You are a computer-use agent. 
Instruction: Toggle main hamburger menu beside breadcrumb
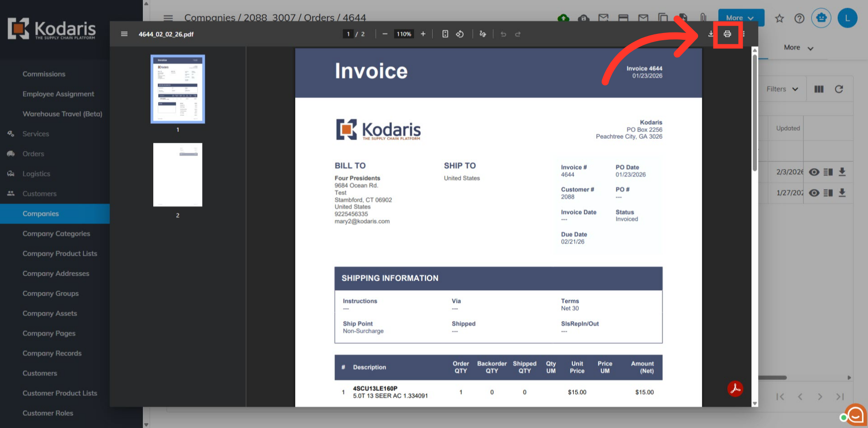(168, 18)
